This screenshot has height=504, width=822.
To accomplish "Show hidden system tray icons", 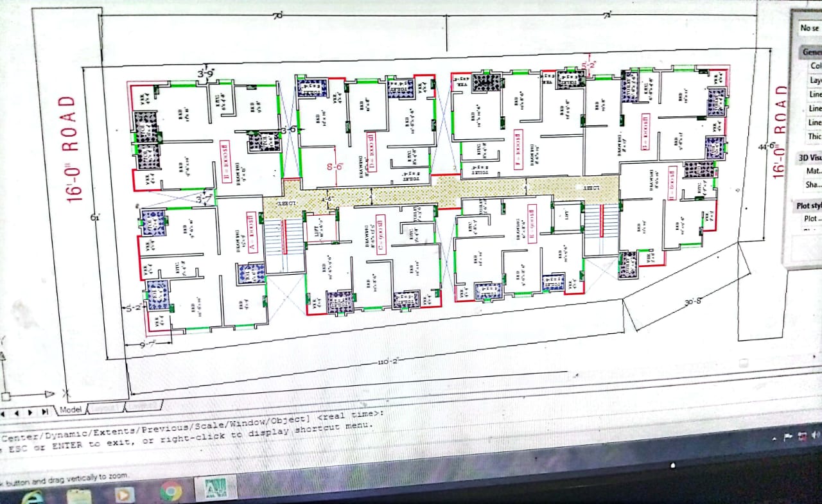I will (x=773, y=438).
